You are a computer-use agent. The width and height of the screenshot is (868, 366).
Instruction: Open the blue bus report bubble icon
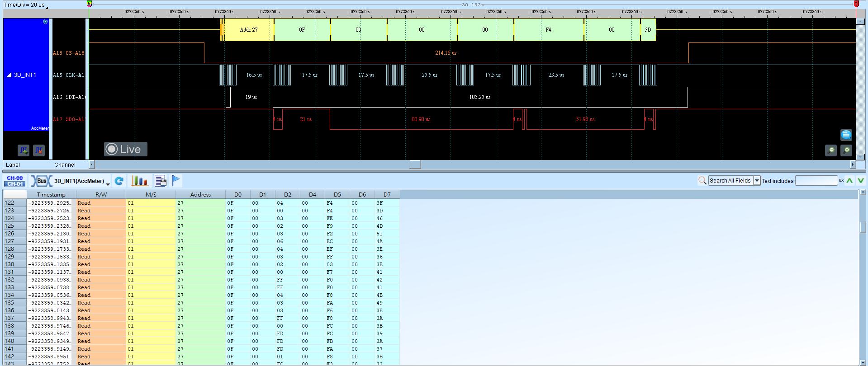pos(846,135)
